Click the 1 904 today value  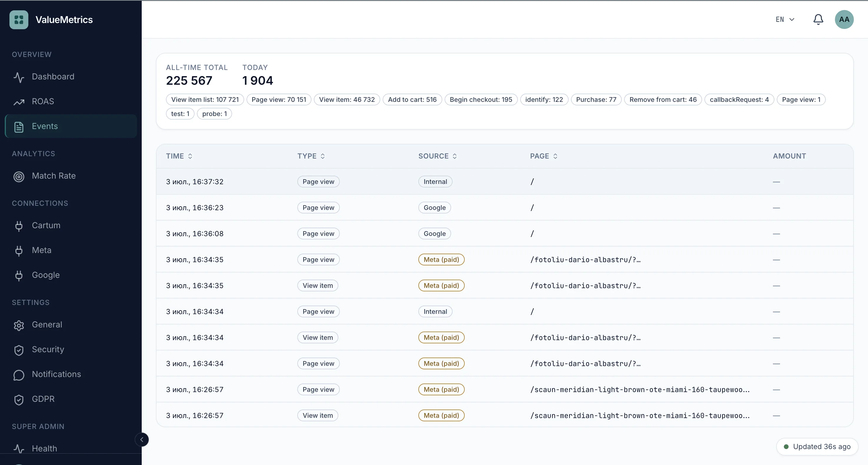pos(258,81)
